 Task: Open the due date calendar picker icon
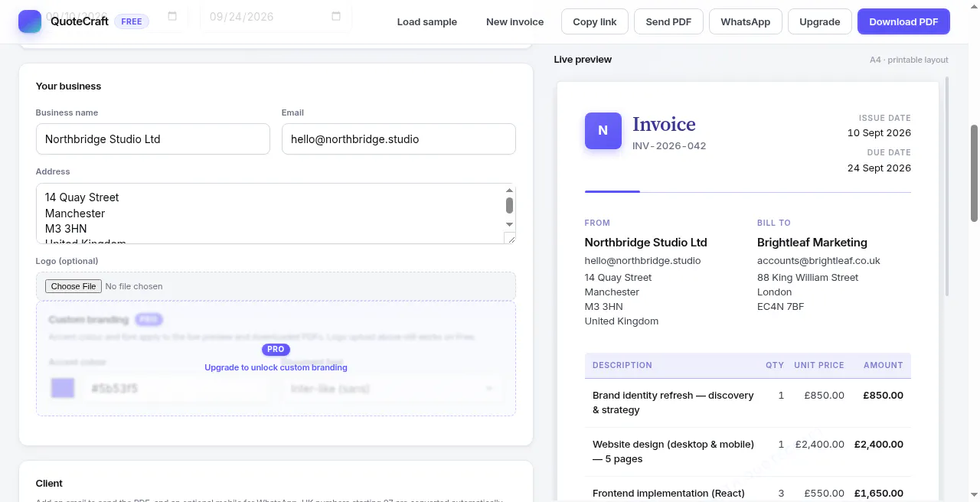point(336,16)
